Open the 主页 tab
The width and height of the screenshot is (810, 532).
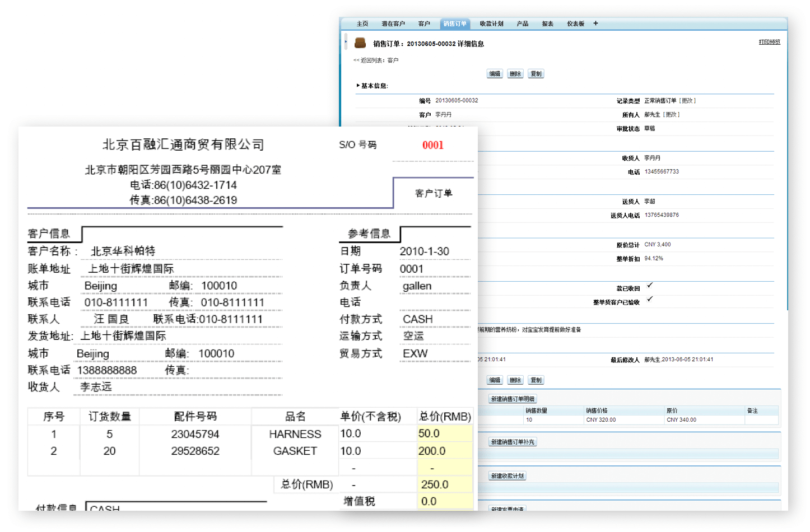[362, 24]
